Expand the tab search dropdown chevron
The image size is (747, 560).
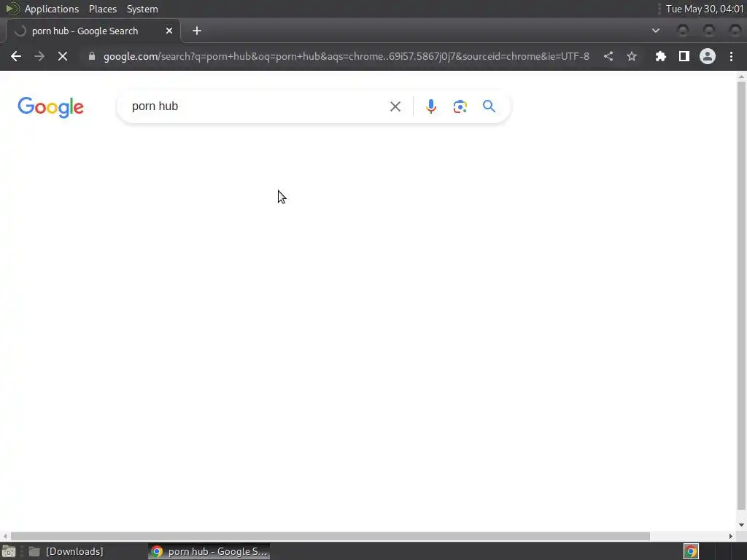pos(656,31)
